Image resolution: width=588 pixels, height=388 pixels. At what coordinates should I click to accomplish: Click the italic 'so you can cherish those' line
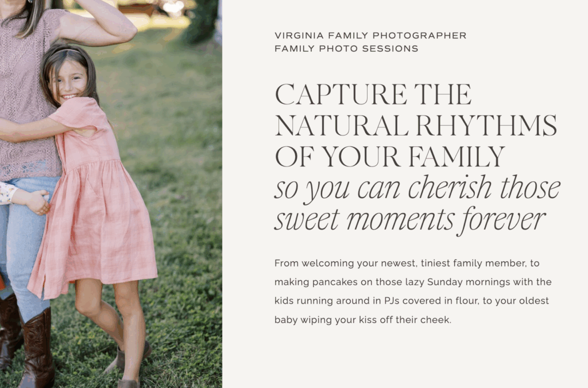coord(417,189)
